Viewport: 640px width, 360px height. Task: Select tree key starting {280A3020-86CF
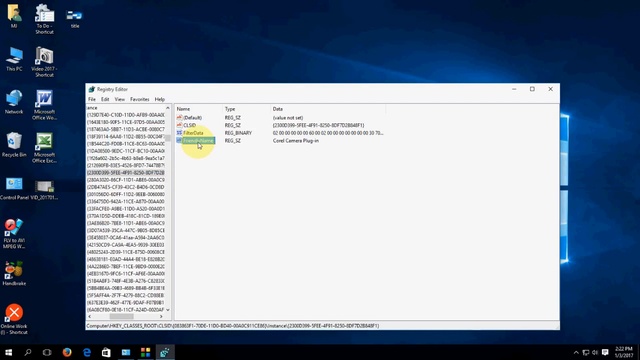click(126, 180)
